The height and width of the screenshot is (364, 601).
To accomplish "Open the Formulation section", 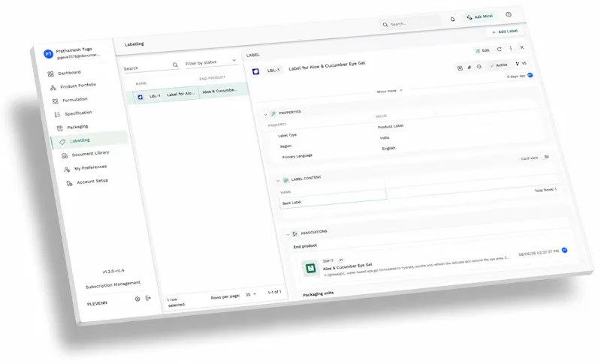I will pyautogui.click(x=74, y=100).
